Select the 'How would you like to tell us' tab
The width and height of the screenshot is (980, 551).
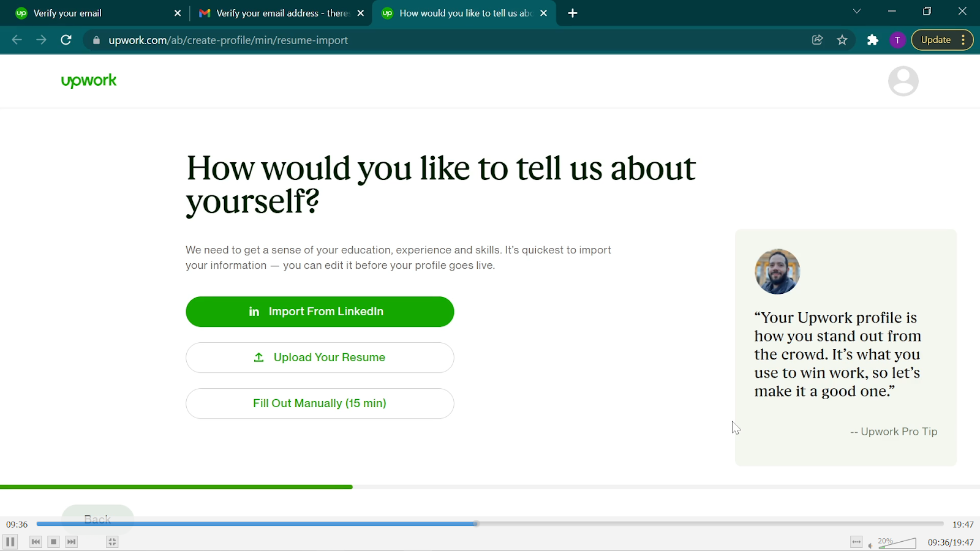[464, 13]
